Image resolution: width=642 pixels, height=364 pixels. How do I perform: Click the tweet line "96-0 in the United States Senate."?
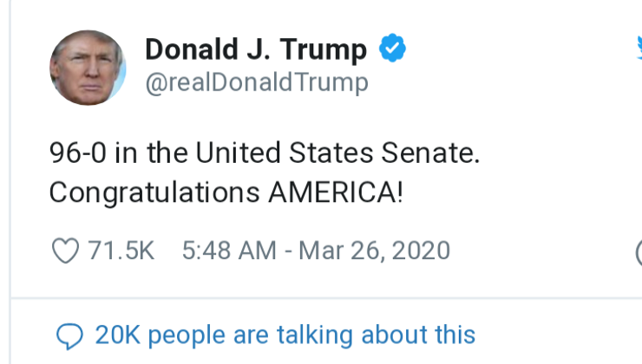click(264, 154)
